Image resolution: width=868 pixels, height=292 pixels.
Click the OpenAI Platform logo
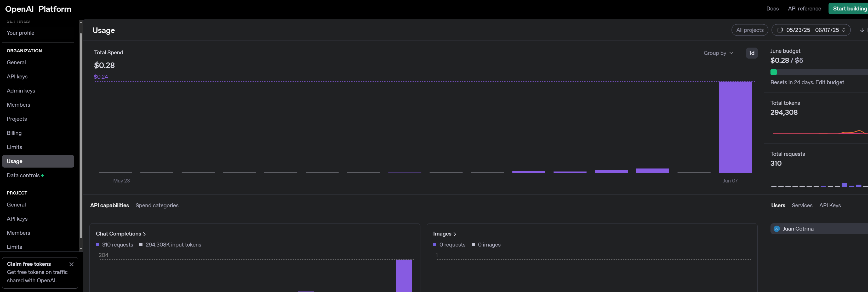pos(38,9)
